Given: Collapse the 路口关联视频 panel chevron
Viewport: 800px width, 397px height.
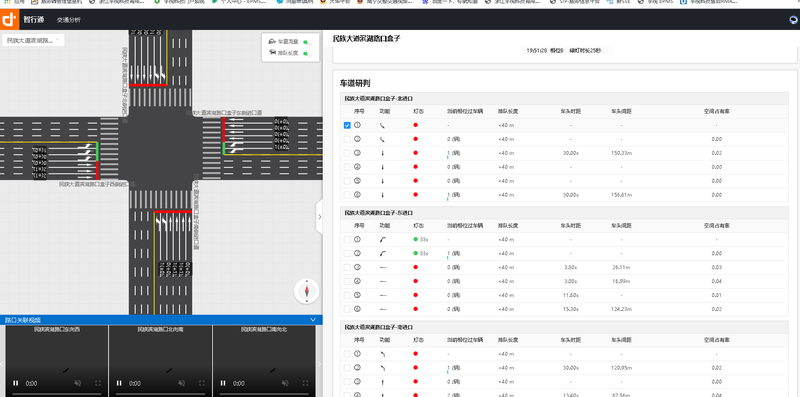Looking at the screenshot, I should pyautogui.click(x=313, y=320).
